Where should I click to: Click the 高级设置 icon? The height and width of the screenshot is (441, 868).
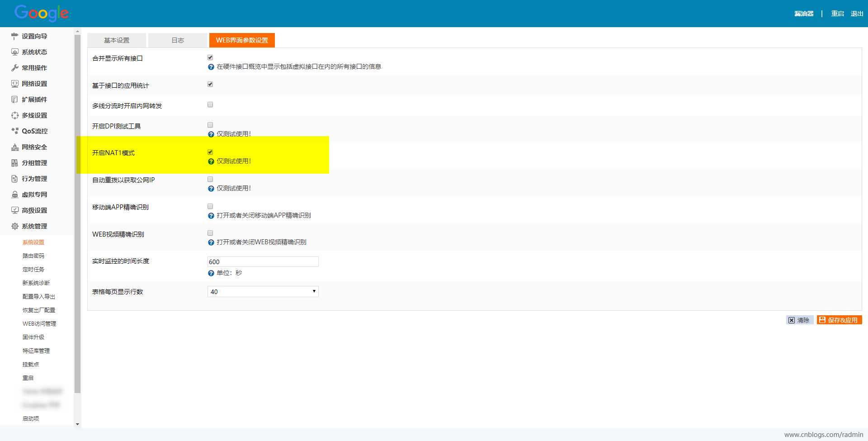[x=14, y=210]
